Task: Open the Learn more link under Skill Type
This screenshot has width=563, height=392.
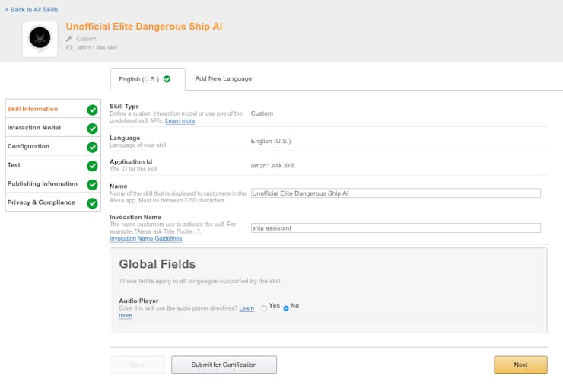Action: [180, 121]
